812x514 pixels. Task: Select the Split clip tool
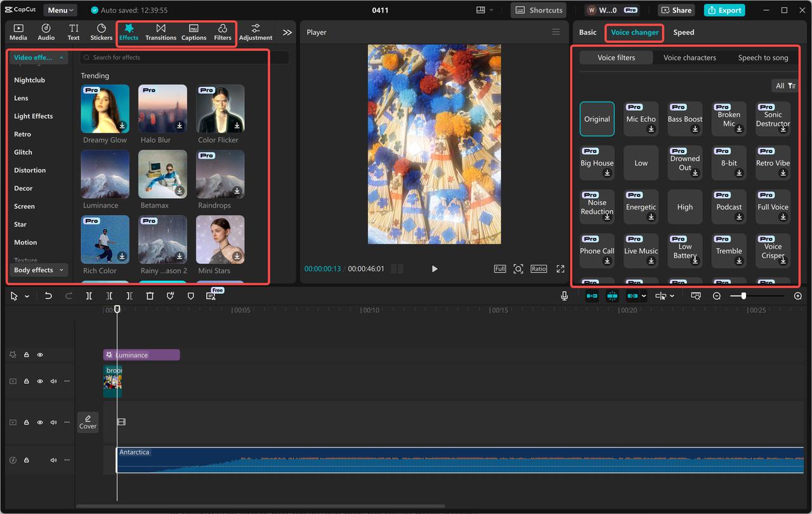pyautogui.click(x=89, y=296)
